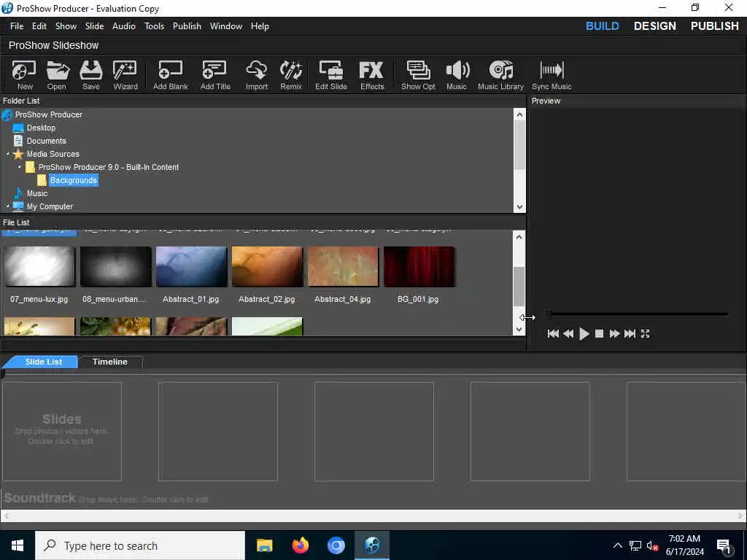The width and height of the screenshot is (747, 560).
Task: Open the notification center icon
Action: 724,545
